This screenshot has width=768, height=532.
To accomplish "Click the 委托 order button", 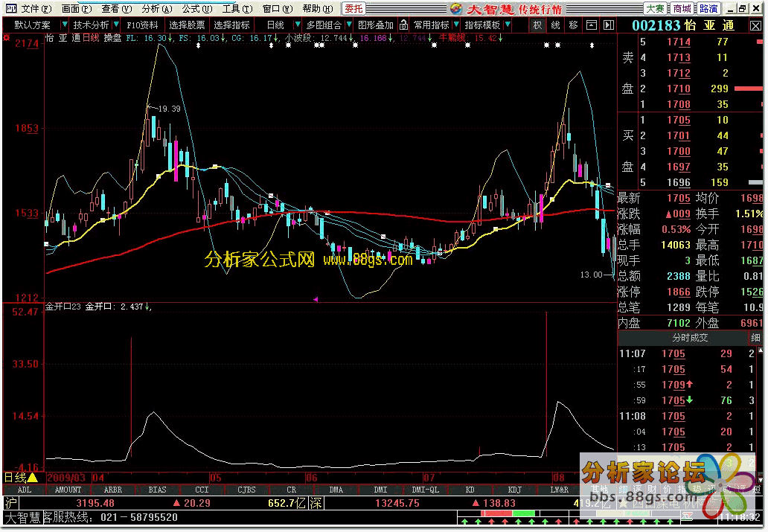I will (353, 9).
